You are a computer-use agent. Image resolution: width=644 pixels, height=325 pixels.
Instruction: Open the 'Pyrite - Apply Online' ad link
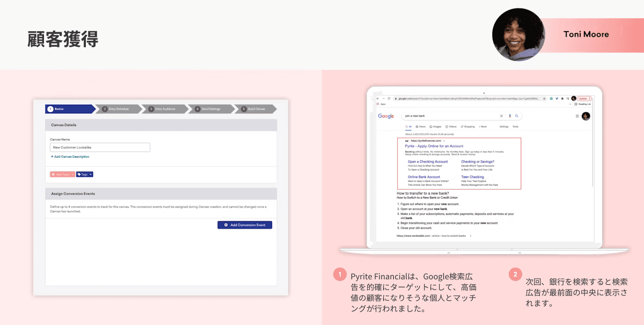[434, 146]
